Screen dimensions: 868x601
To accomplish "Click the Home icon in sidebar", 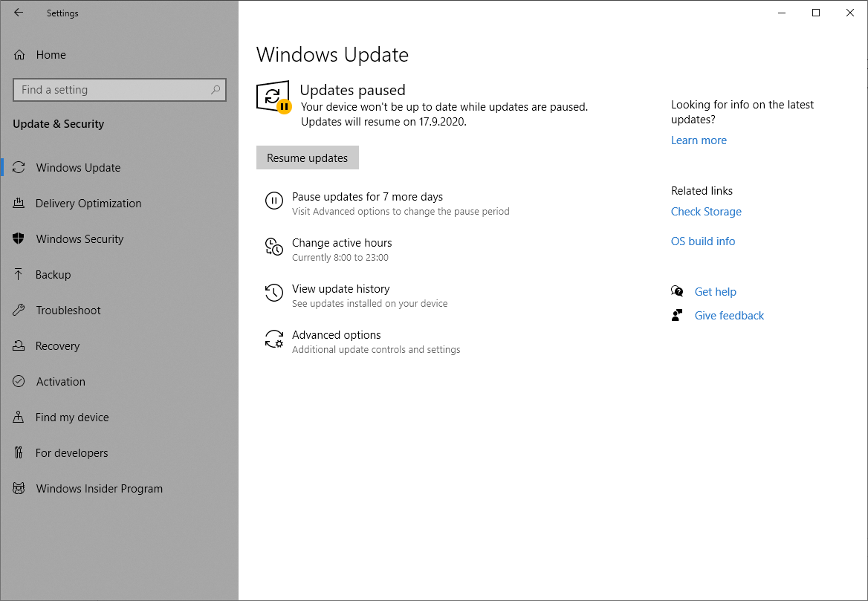I will 19,55.
